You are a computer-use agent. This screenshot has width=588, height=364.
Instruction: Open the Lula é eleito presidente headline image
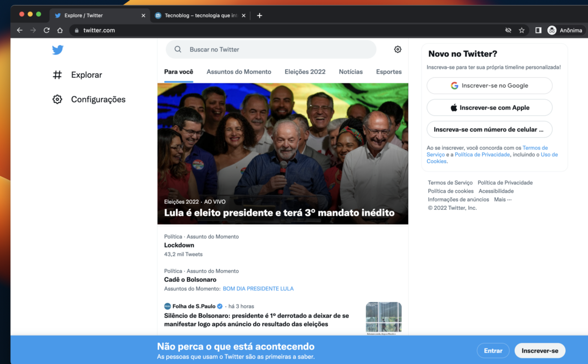click(x=283, y=154)
